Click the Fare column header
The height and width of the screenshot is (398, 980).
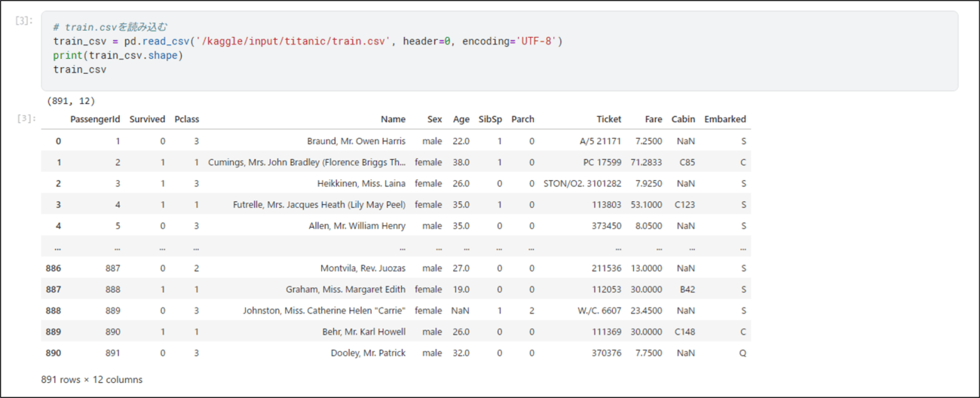(654, 119)
